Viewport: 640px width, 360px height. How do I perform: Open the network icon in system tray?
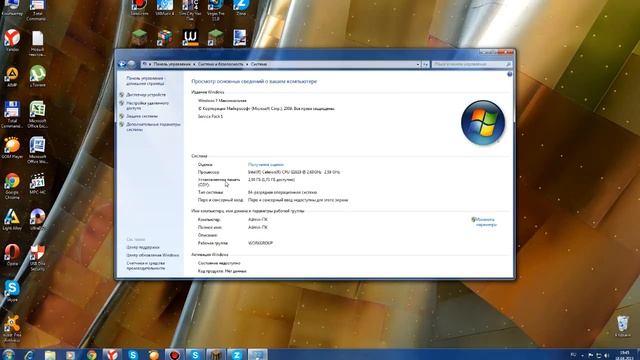point(599,356)
